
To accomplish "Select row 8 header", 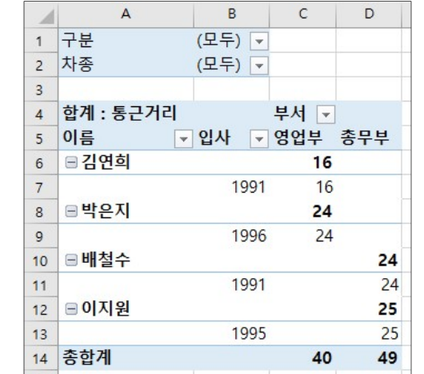I will (x=41, y=212).
